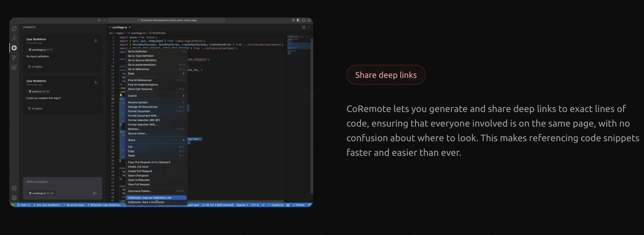Click the 'Share deep links' button

pyautogui.click(x=386, y=75)
